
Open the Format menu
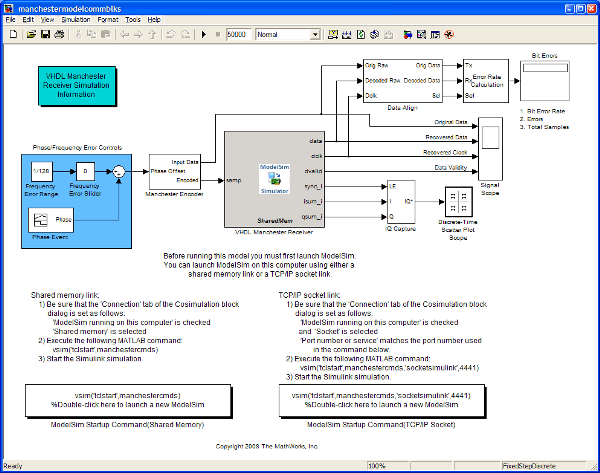pos(107,19)
